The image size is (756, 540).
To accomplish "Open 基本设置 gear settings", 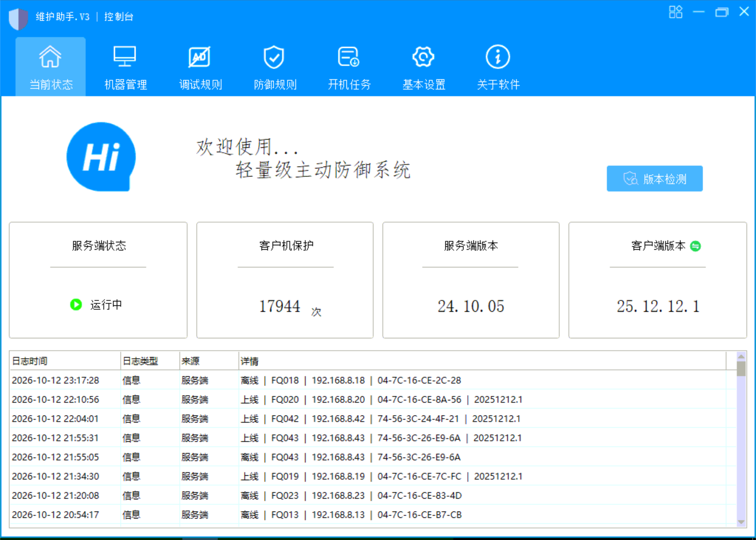I will [423, 67].
